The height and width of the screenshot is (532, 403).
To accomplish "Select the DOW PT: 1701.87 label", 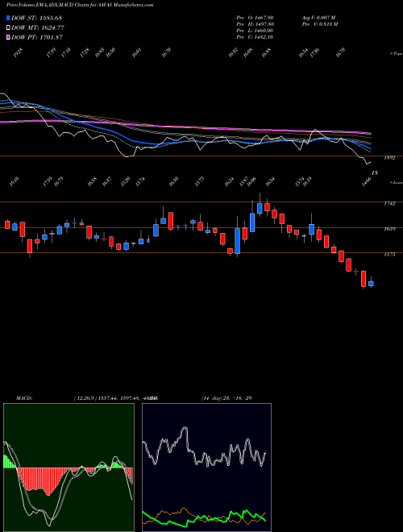I will click(x=37, y=37).
